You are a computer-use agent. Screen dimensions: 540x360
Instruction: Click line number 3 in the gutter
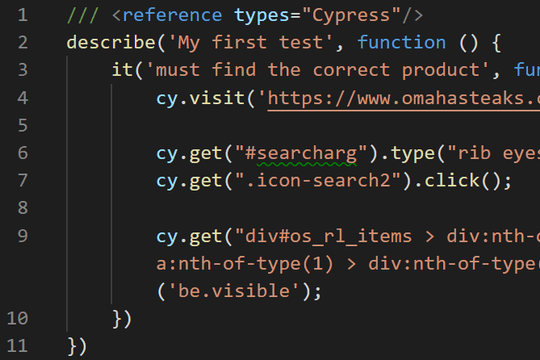(23, 70)
